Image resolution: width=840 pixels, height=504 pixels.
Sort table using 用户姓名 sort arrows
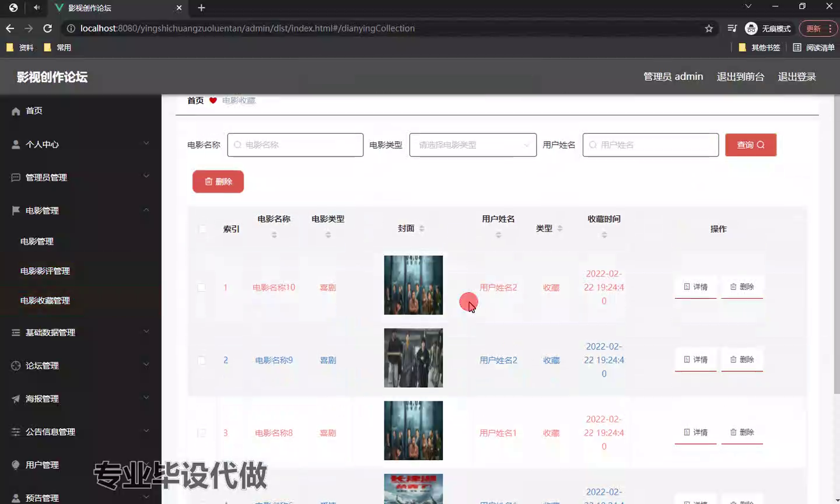click(x=498, y=235)
